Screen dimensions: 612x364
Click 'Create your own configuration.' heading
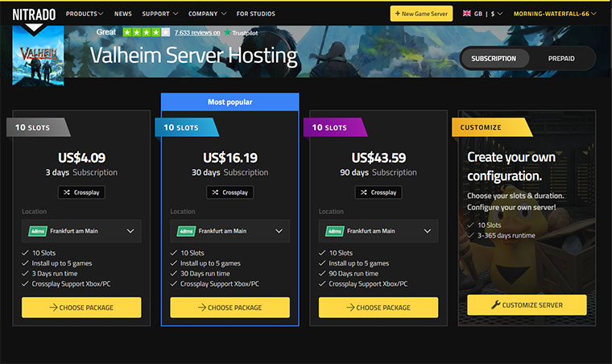point(511,166)
